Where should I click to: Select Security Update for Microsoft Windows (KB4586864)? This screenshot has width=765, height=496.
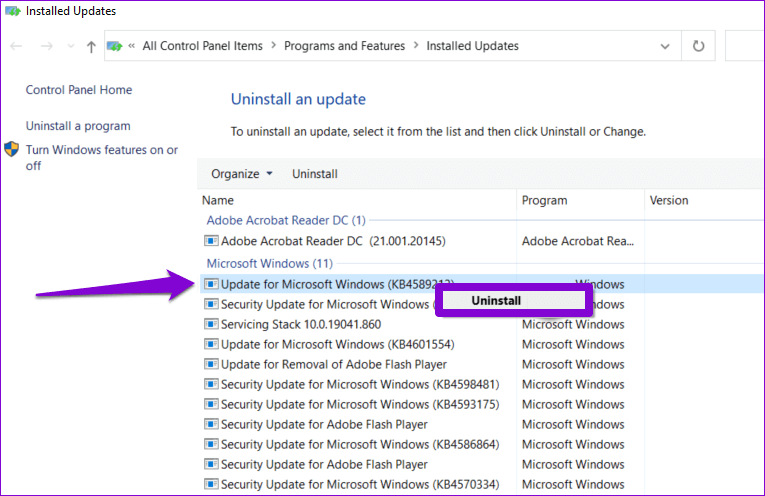(x=360, y=444)
